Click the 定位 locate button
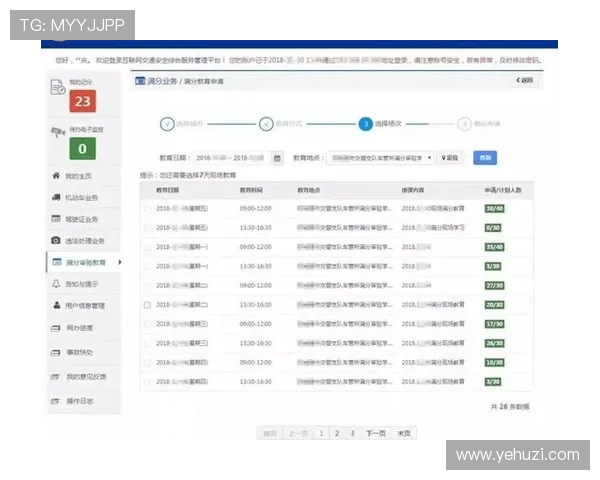Viewport: 600px width, 480px height. click(x=450, y=158)
